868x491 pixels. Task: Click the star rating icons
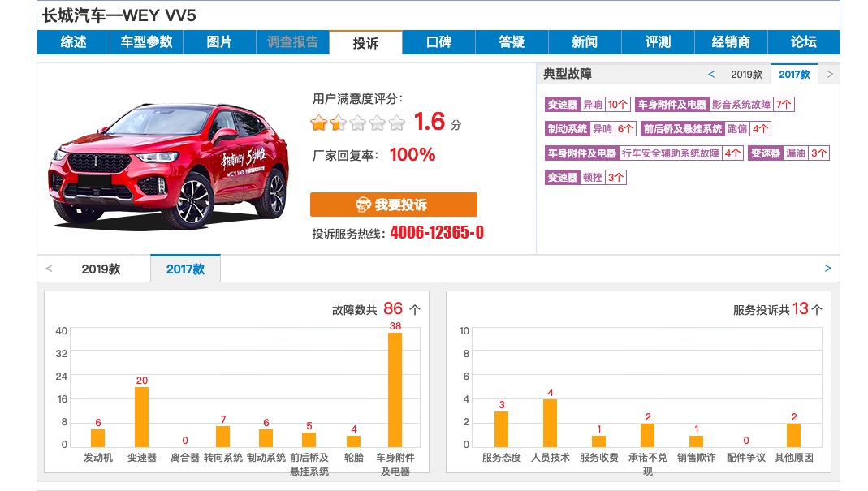click(357, 123)
